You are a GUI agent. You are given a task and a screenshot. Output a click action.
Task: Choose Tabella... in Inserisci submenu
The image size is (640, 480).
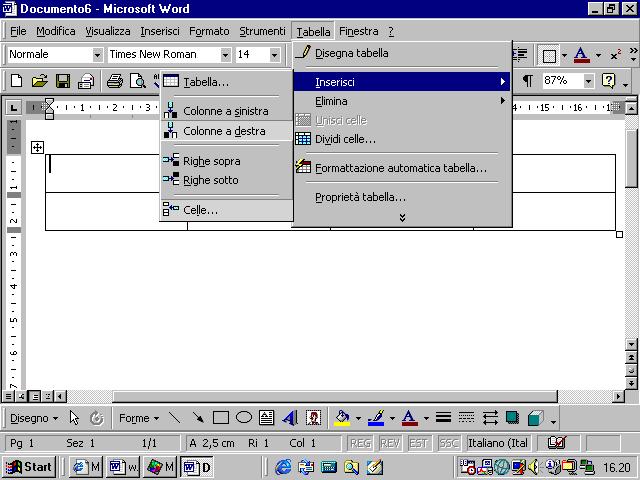pyautogui.click(x=227, y=82)
